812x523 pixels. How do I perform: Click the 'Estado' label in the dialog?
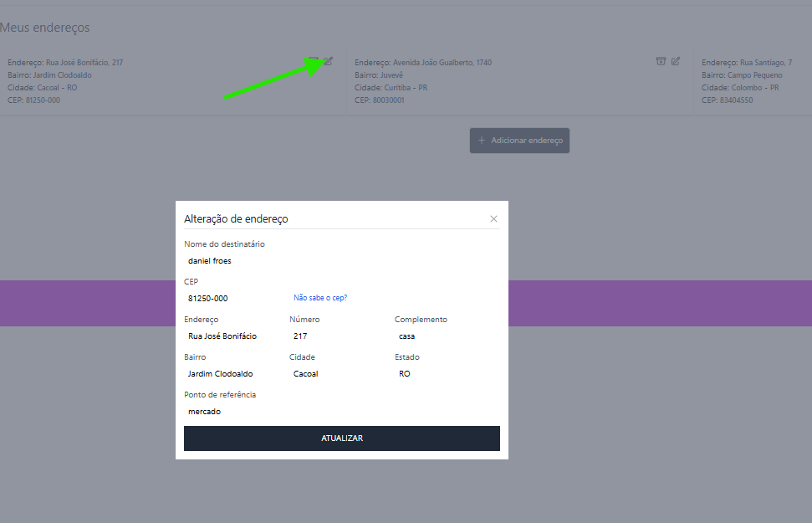coord(407,357)
